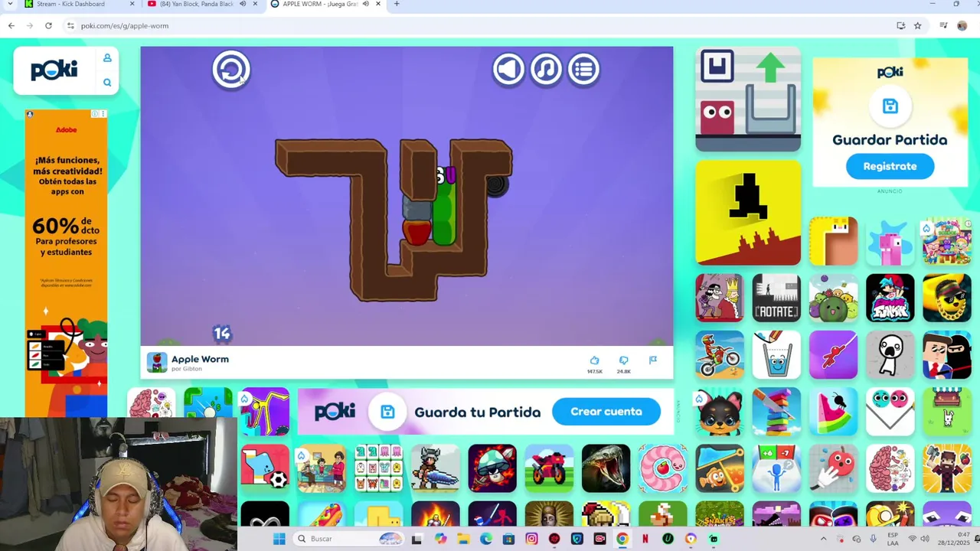Open the Chrome profile avatar
This screenshot has height=551, width=980.
(x=962, y=25)
